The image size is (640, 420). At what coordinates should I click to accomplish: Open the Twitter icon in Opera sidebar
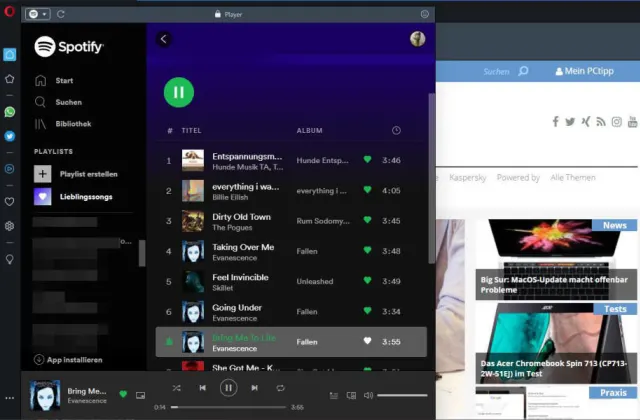pyautogui.click(x=10, y=135)
